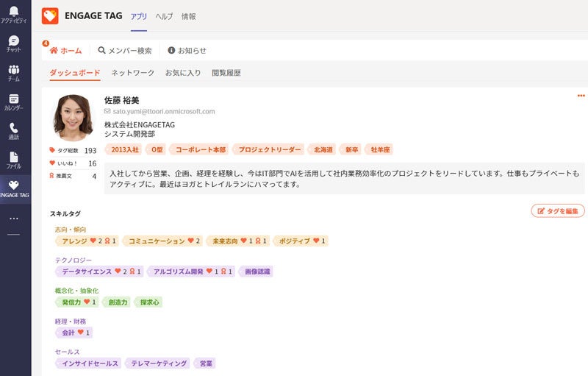Click the name 佐藤 裕美
Viewport: 588px width, 376px height.
click(x=121, y=100)
